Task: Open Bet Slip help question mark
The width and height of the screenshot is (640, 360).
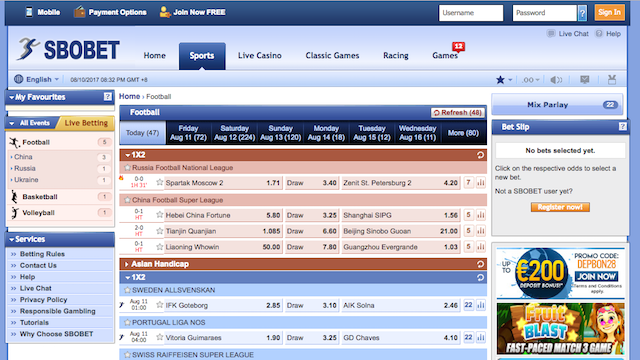Action: 622,127
